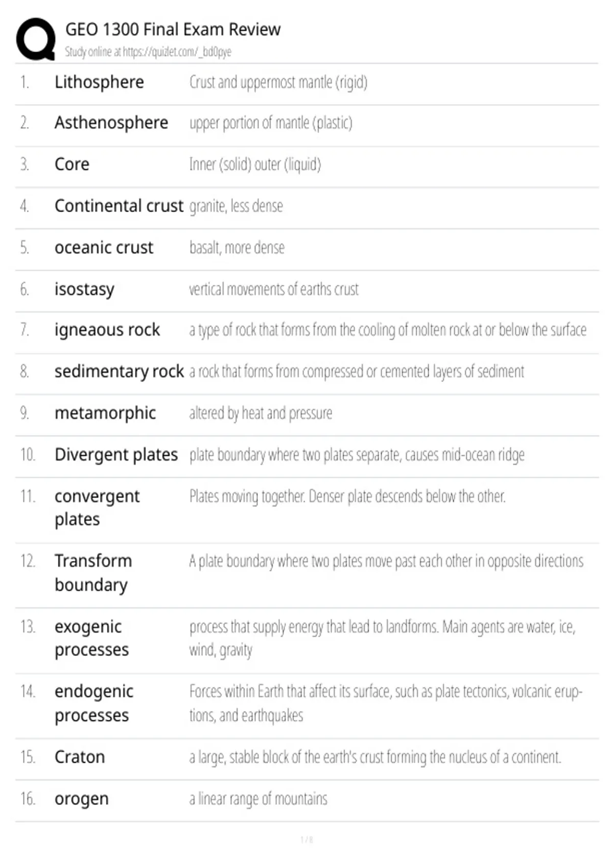
Task: Click the endogenic processes term
Action: tap(94, 703)
